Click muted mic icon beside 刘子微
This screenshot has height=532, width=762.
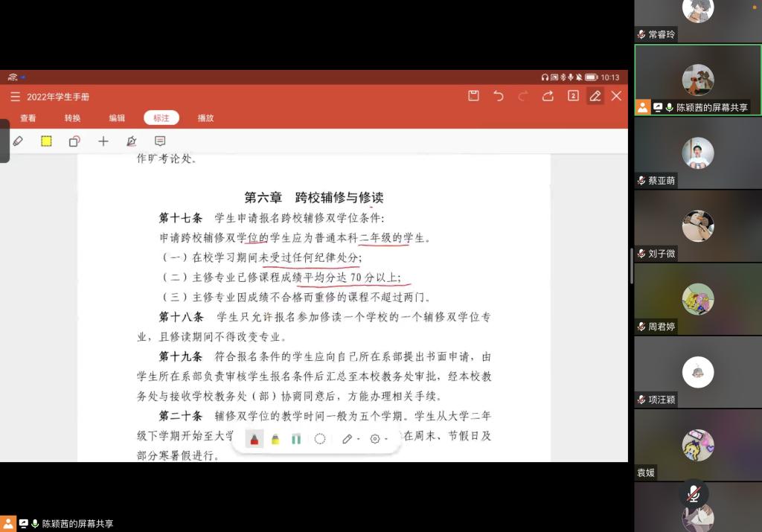coord(641,253)
